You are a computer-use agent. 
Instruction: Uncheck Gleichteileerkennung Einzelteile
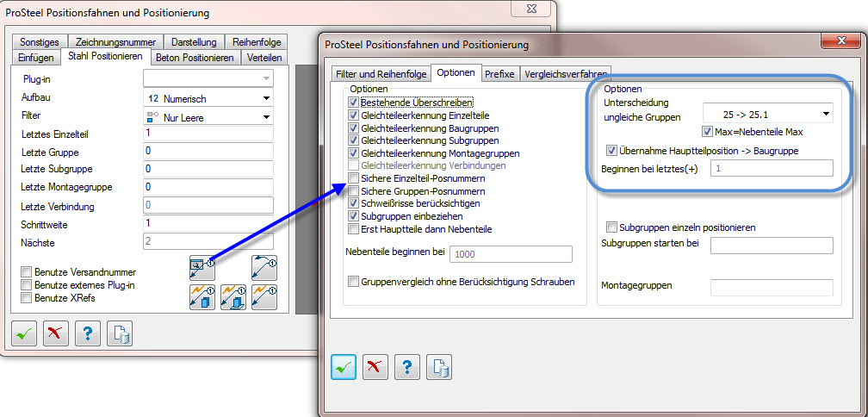[x=353, y=115]
